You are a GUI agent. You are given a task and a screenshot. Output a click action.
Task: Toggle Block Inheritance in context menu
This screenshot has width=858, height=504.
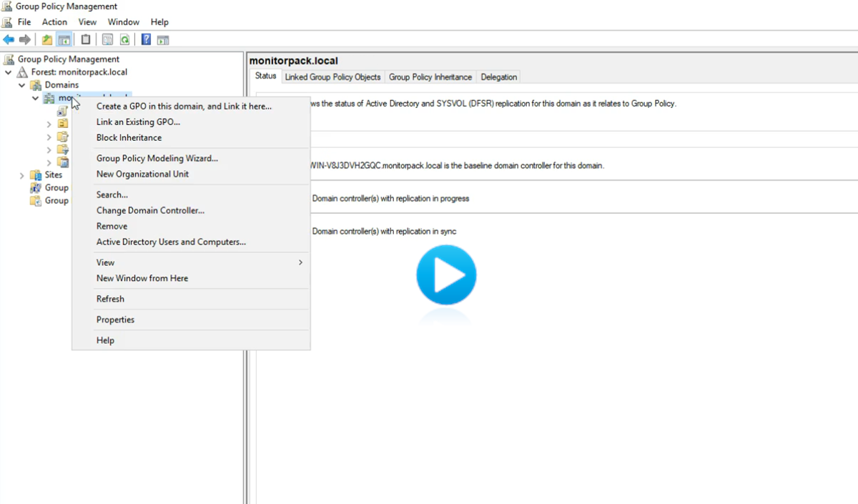tap(129, 138)
